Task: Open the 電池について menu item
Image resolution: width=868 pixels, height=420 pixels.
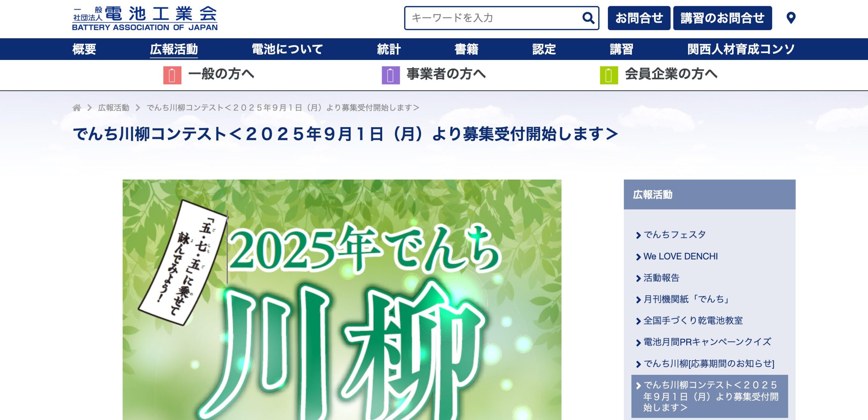Action: click(x=287, y=49)
